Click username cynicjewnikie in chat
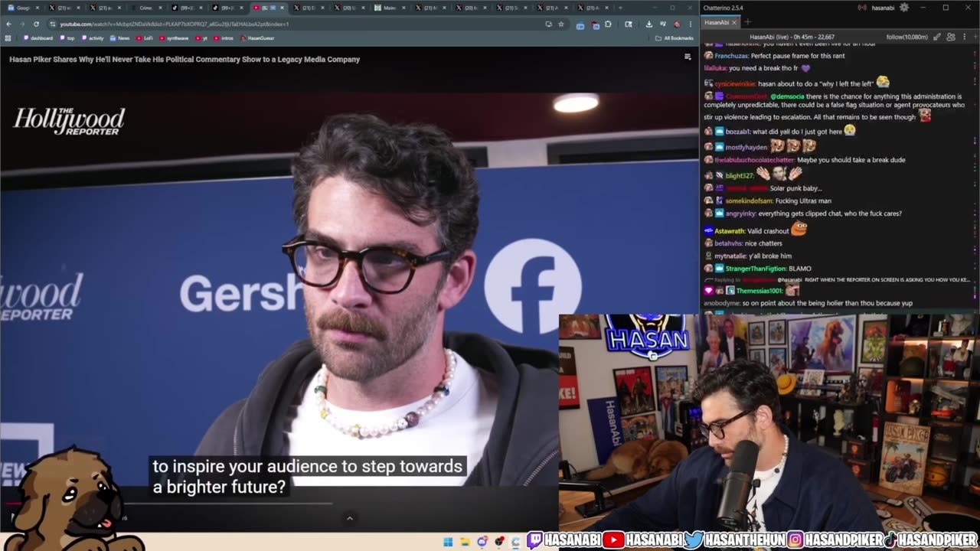This screenshot has width=980, height=551. pyautogui.click(x=735, y=84)
